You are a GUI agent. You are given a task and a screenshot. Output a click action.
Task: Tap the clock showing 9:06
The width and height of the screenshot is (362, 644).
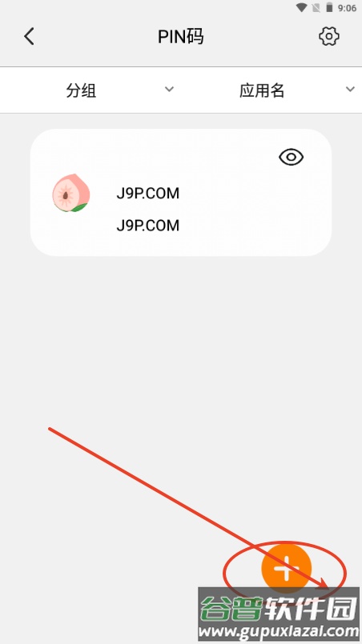pyautogui.click(x=347, y=8)
